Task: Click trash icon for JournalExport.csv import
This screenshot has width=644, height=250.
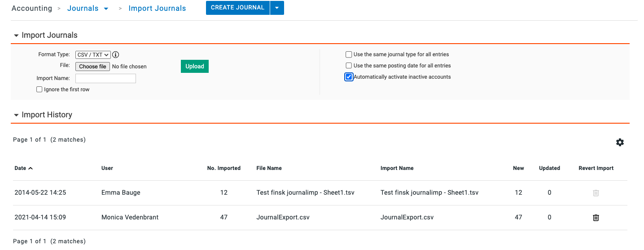Action: click(596, 218)
